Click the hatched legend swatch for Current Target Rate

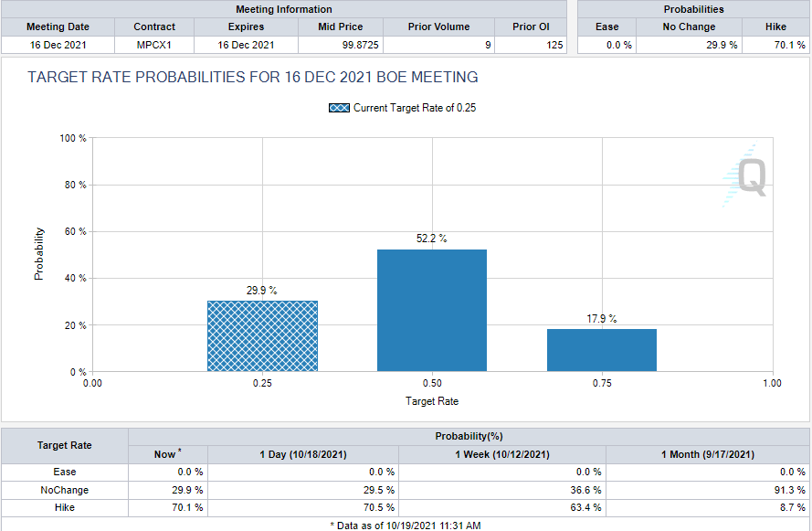[339, 108]
